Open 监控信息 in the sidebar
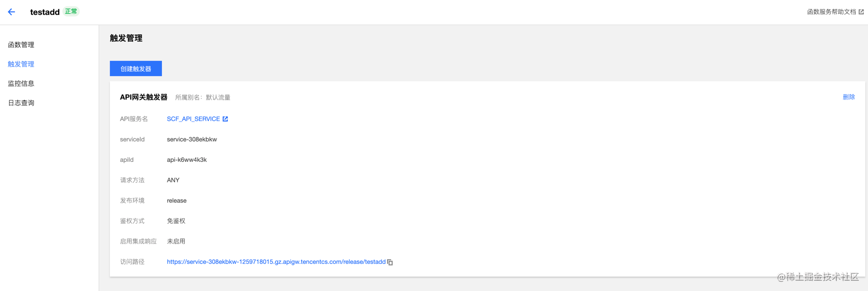Screen dimensions: 868x291 pyautogui.click(x=21, y=84)
